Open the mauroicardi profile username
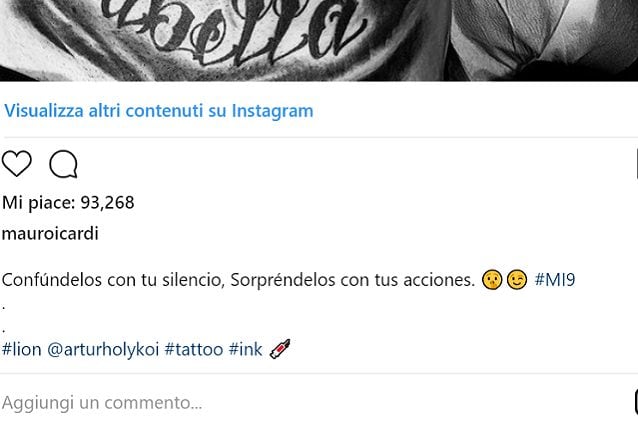Screen dimensions: 638x425 tap(50, 233)
